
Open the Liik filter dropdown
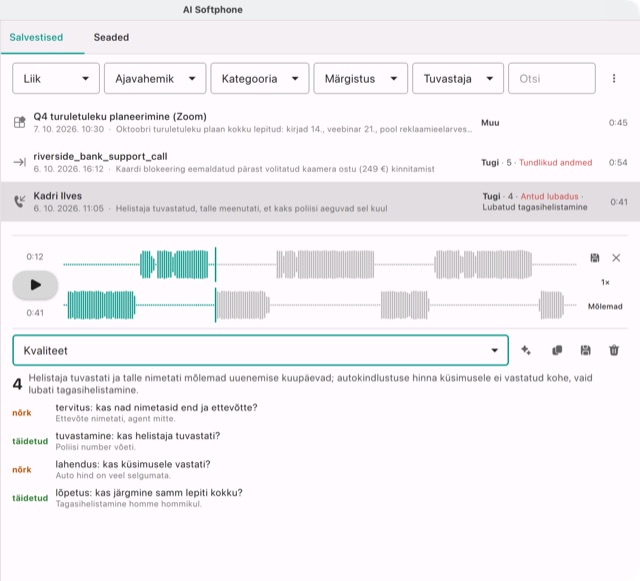click(x=56, y=78)
